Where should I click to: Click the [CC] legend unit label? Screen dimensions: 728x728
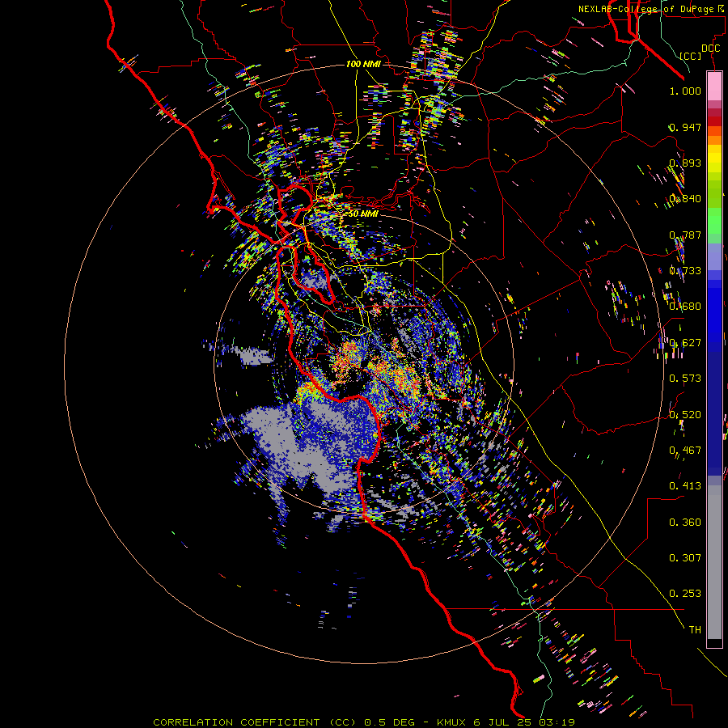pos(691,56)
